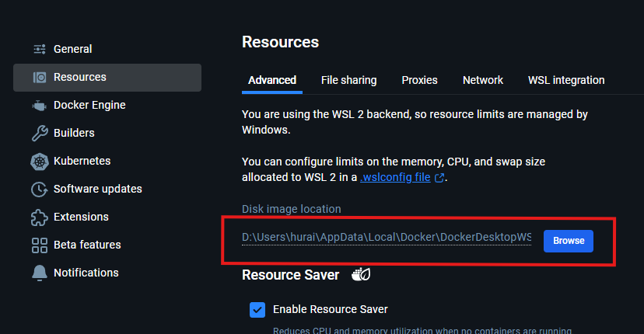
Task: Click the Builders wrench icon
Action: (x=40, y=133)
